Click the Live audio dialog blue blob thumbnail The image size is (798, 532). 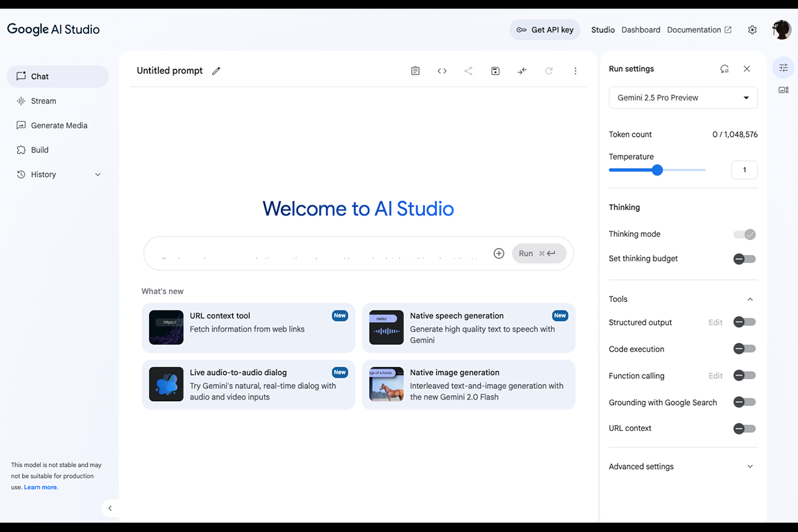(x=166, y=384)
